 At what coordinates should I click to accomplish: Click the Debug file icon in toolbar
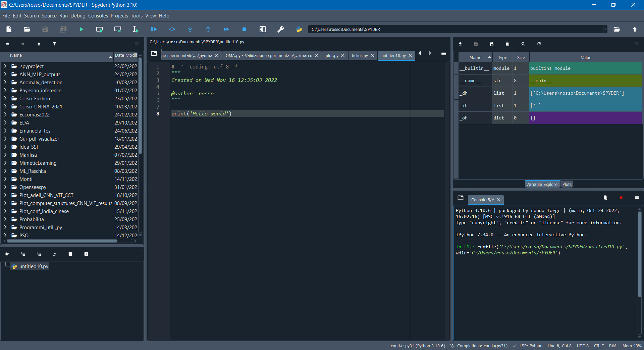coord(154,30)
